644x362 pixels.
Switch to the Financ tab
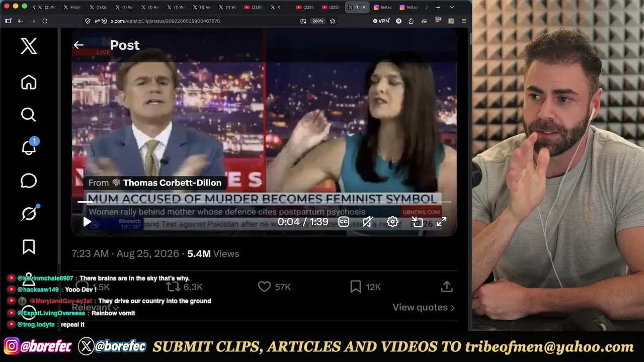(73, 7)
